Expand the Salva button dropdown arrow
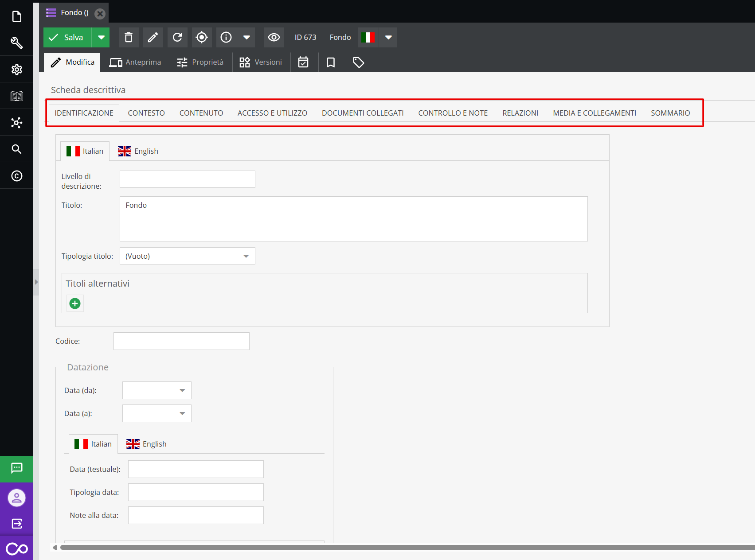The height and width of the screenshot is (560, 755). (x=101, y=38)
